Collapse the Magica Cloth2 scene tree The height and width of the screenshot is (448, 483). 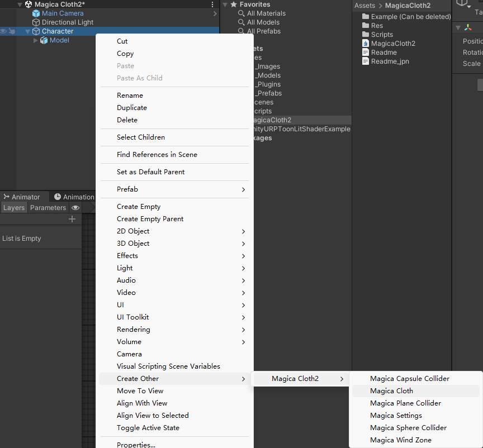(20, 4)
